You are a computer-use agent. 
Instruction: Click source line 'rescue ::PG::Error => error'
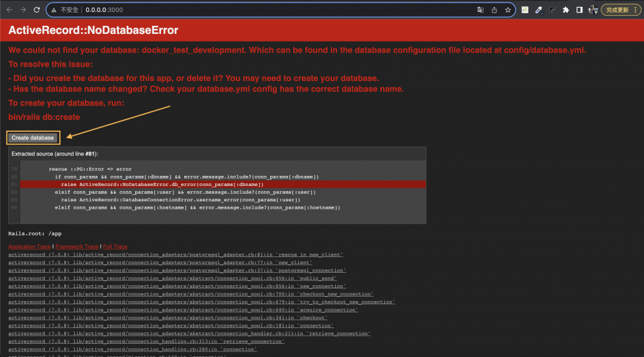pyautogui.click(x=90, y=169)
